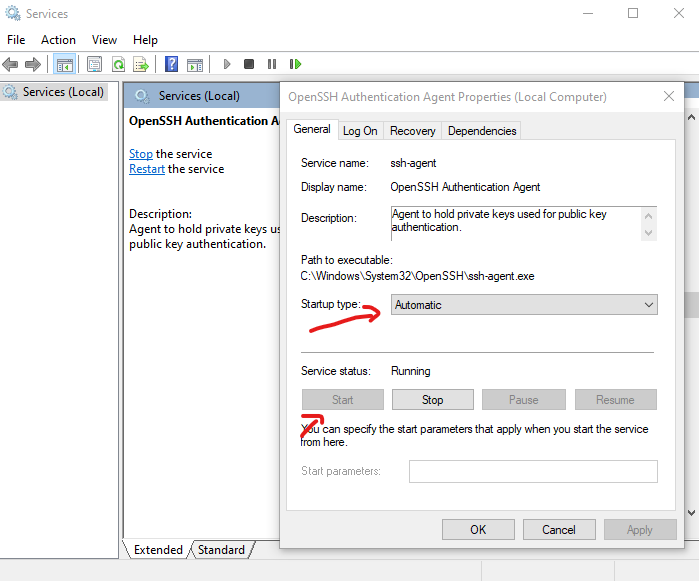Close the OpenSSH Properties dialog
This screenshot has width=699, height=581.
point(668,96)
